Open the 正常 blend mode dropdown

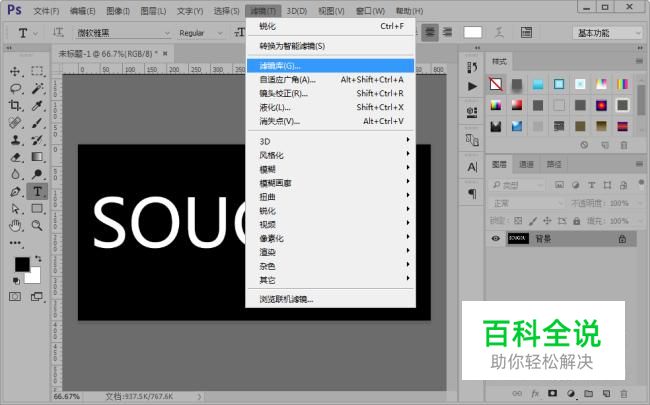coord(527,203)
